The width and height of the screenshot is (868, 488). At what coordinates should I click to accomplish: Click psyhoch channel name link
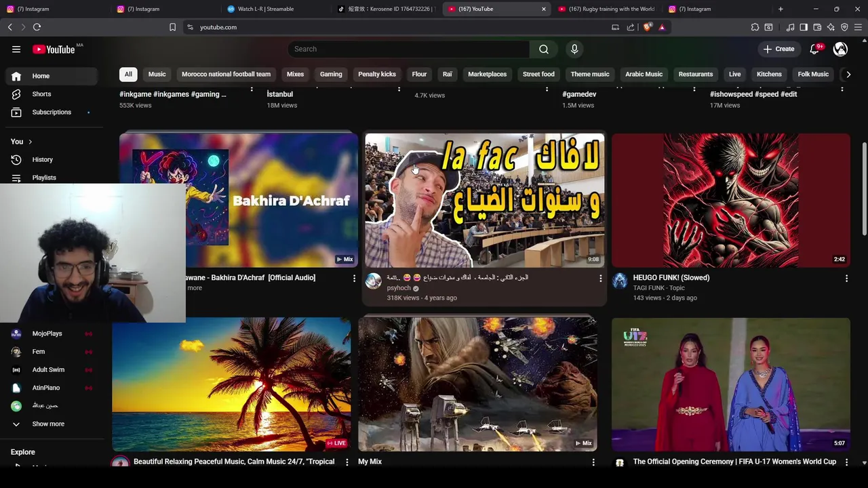399,288
